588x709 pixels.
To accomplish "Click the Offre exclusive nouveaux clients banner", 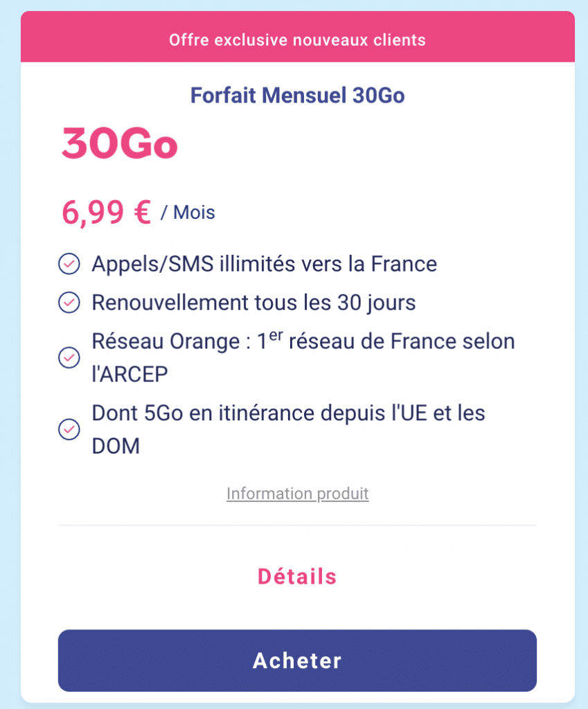I will (x=298, y=39).
